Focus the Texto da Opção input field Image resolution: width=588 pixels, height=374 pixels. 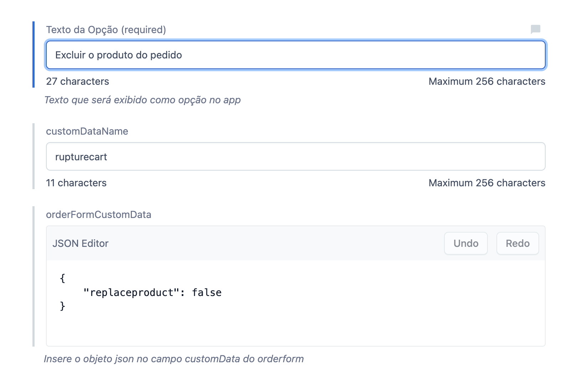tap(295, 55)
